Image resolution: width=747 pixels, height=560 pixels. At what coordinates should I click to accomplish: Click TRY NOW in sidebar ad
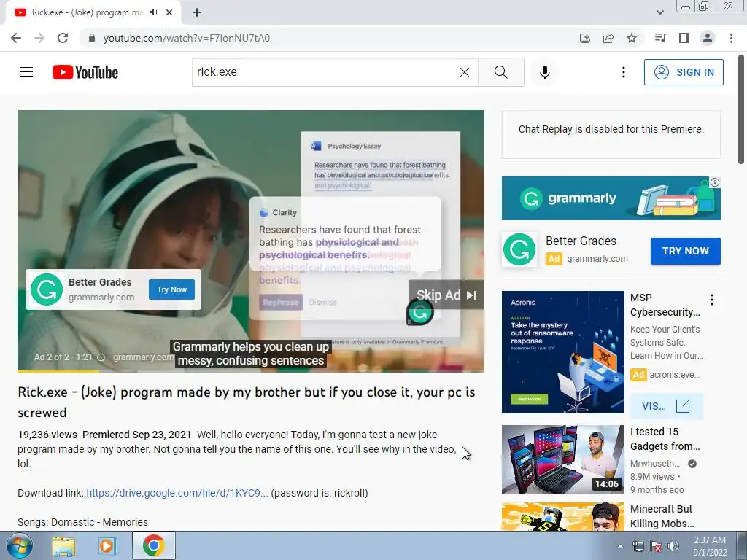(x=685, y=251)
